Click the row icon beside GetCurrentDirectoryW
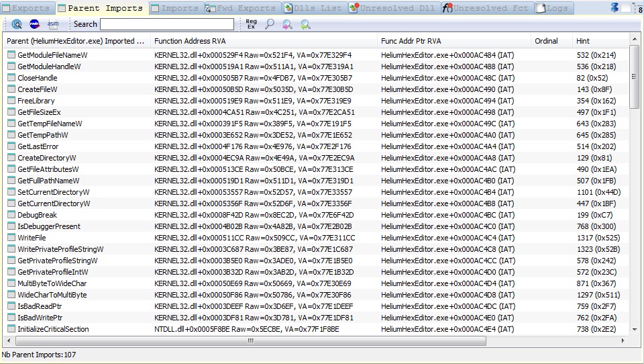The width and height of the screenshot is (644, 364). [x=11, y=203]
